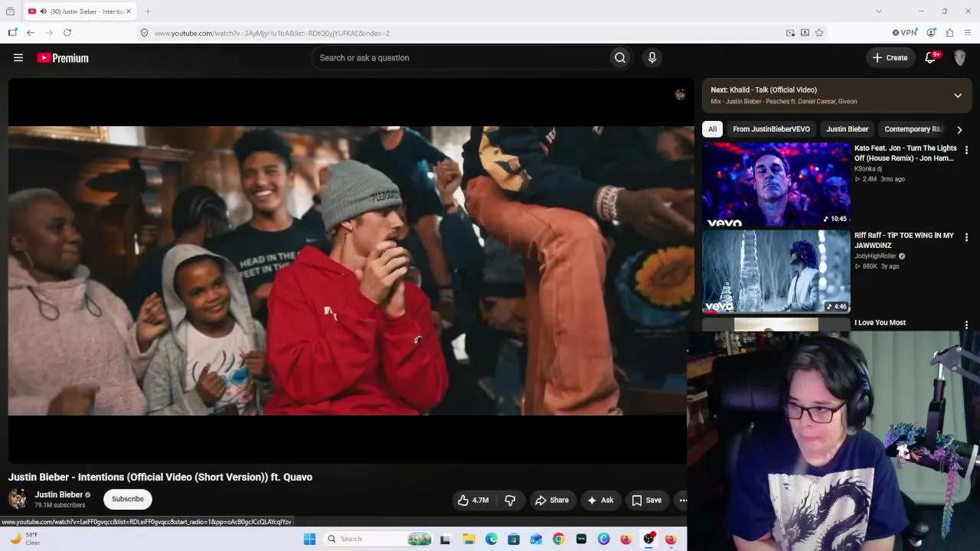Screen dimensions: 980x551
Task: Open the browser main menu
Action: [x=968, y=33]
